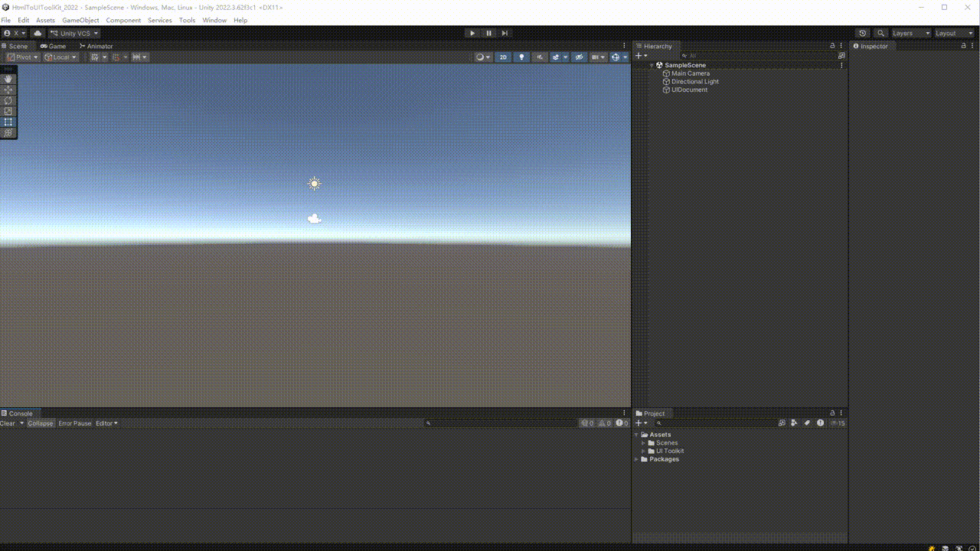Click the UIDocument cube icon
Image resolution: width=980 pixels, height=551 pixels.
point(666,90)
